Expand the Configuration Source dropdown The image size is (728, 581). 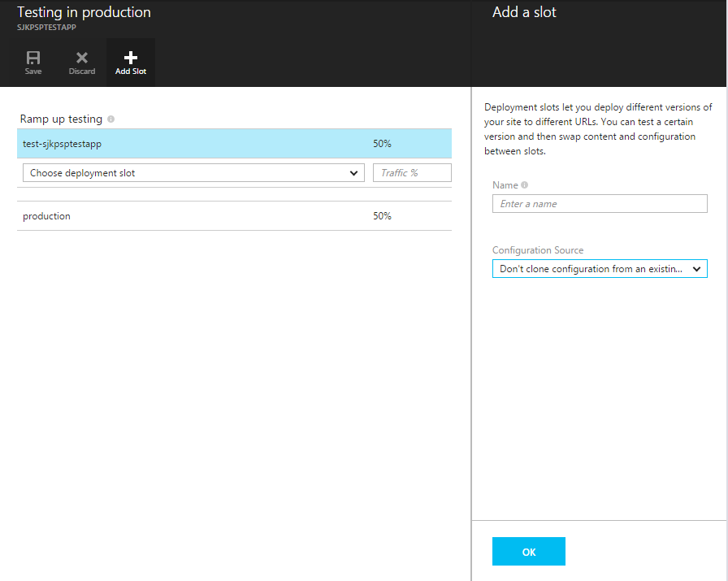(599, 269)
